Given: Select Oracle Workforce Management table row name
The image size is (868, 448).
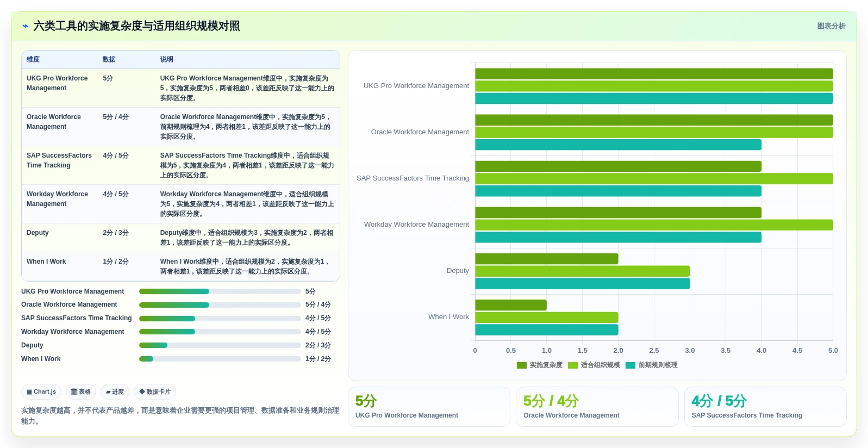Looking at the screenshot, I should pos(54,122).
